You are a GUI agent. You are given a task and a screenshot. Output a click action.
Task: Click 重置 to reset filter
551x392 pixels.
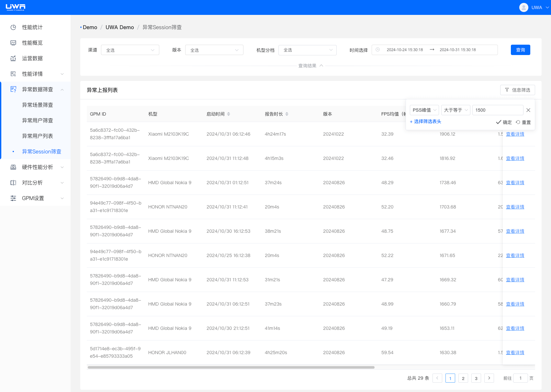523,122
